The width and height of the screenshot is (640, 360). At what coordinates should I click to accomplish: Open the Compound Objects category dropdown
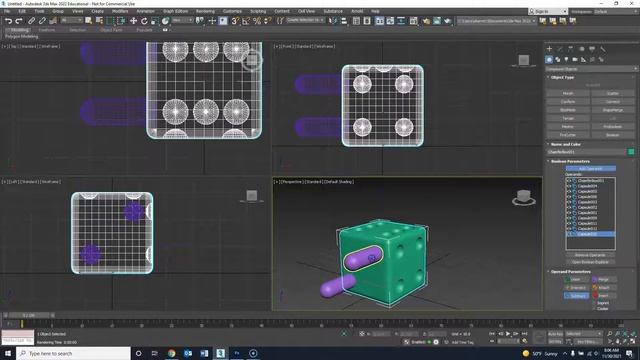[591, 69]
